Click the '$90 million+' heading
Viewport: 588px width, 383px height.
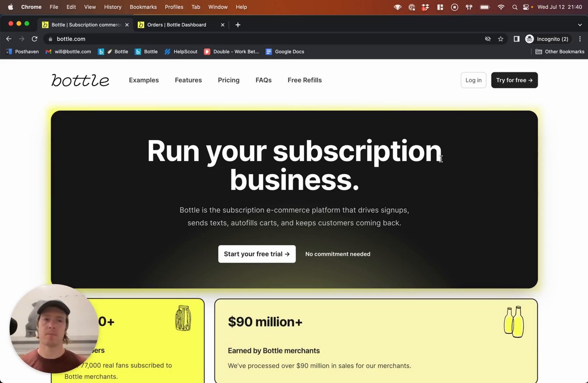[x=265, y=322]
